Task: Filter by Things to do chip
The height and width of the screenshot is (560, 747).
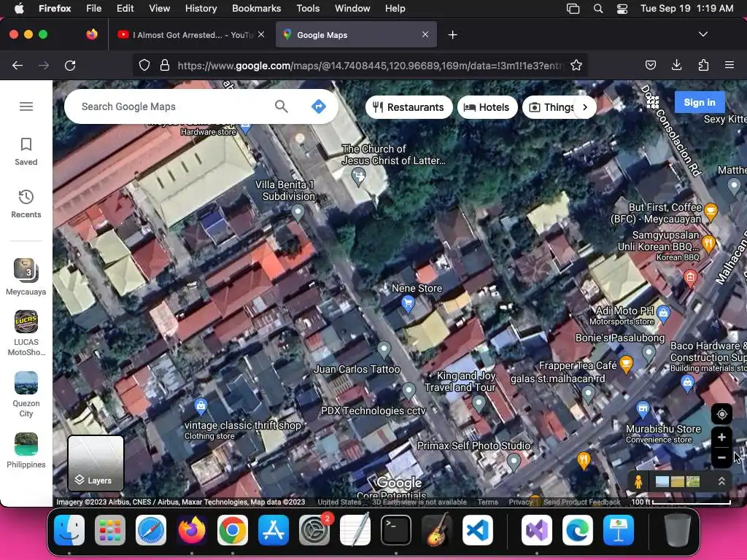Action: (551, 107)
